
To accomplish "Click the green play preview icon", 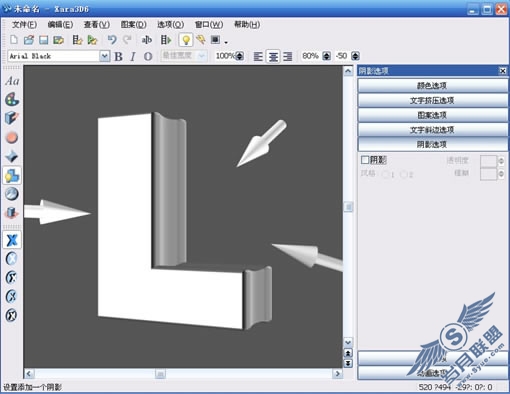I will [92, 40].
